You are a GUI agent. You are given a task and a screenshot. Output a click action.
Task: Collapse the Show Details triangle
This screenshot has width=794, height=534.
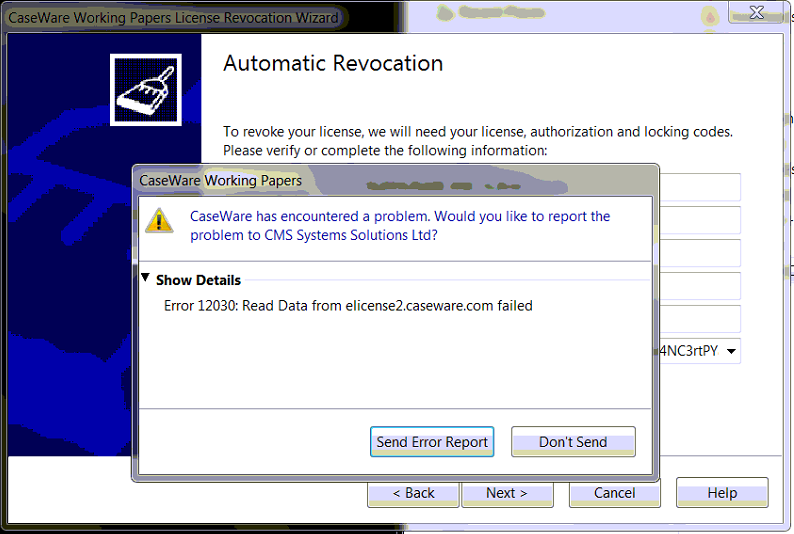pos(146,278)
